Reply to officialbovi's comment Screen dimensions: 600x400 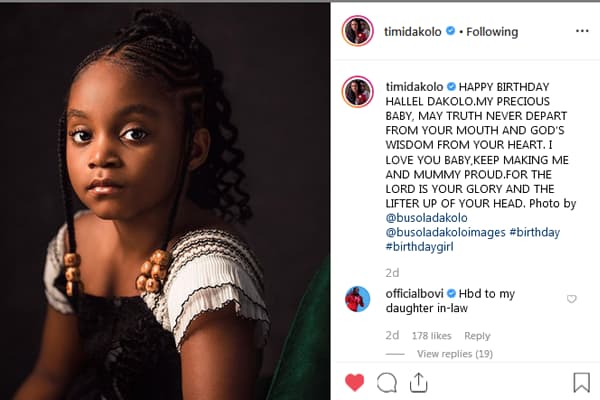477,336
